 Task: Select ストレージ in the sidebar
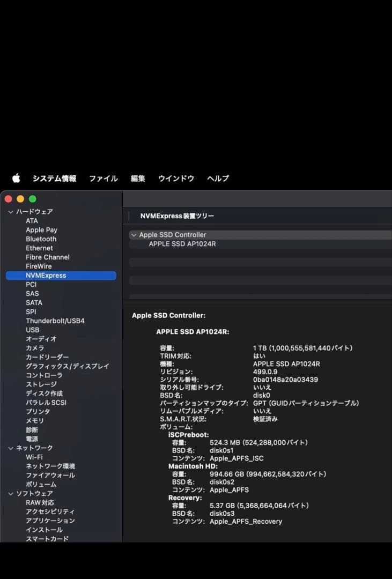(x=41, y=384)
